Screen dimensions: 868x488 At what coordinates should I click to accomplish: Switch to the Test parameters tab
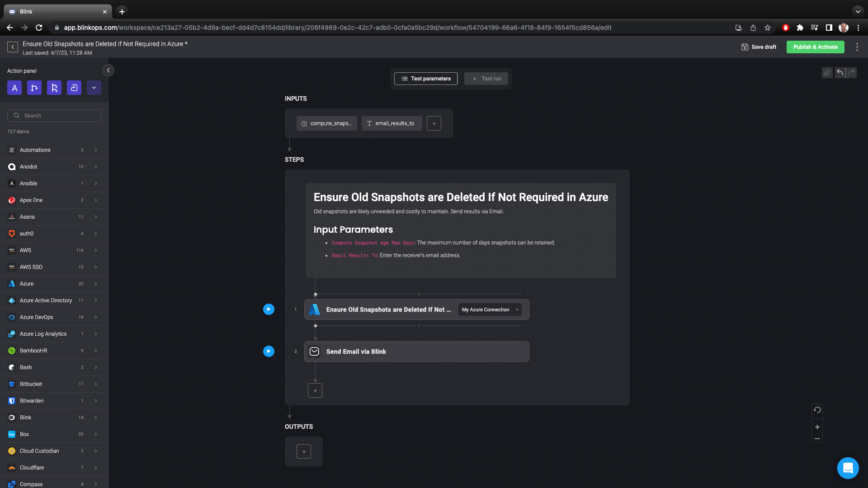pyautogui.click(x=425, y=78)
